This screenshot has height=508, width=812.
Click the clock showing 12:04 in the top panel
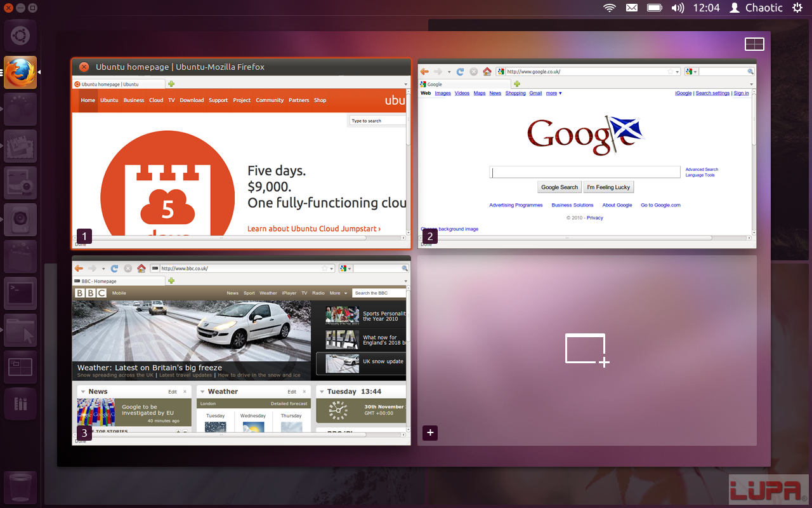click(x=706, y=8)
